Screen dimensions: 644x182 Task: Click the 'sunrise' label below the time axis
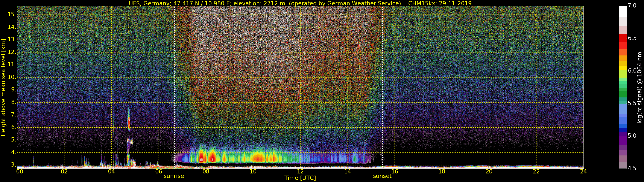[174, 176]
